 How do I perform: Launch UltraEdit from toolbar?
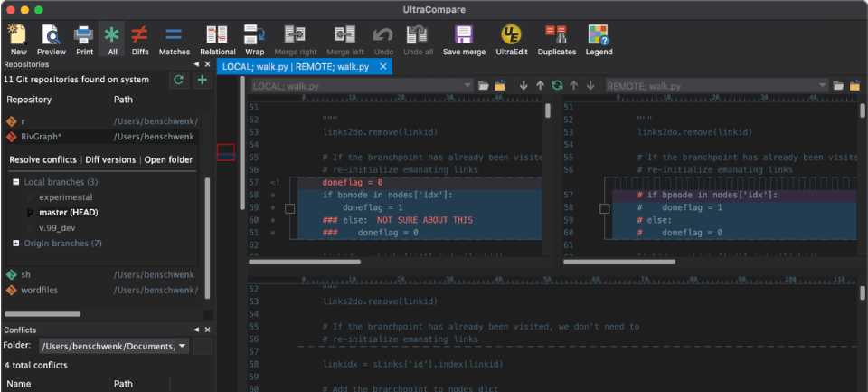tap(512, 40)
